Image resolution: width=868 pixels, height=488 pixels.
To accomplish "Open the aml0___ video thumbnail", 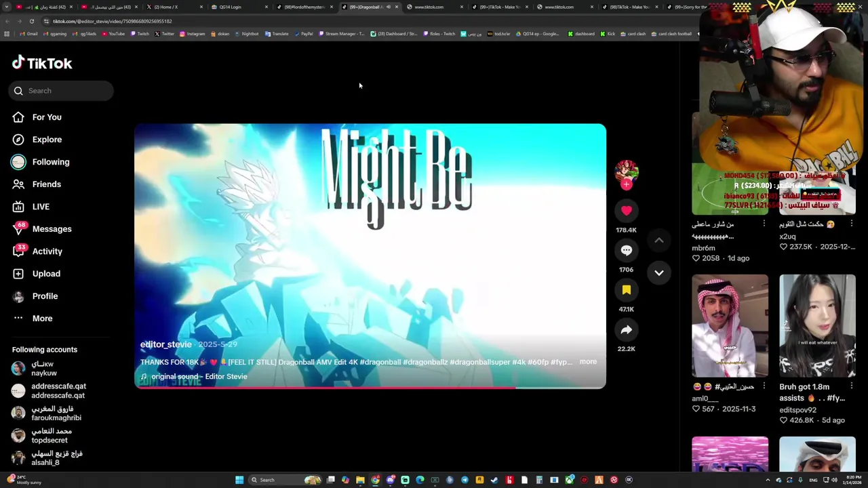I will [730, 325].
